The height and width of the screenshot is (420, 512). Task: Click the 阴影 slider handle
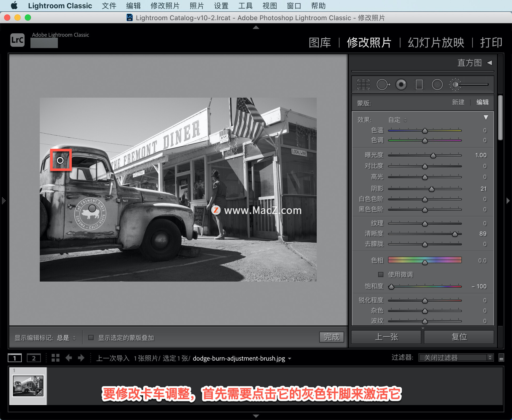431,189
